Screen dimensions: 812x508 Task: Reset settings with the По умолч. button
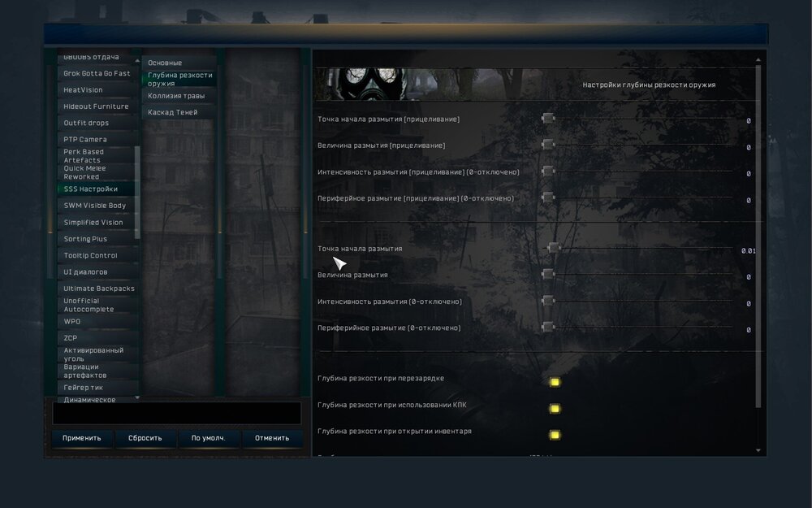pyautogui.click(x=209, y=438)
